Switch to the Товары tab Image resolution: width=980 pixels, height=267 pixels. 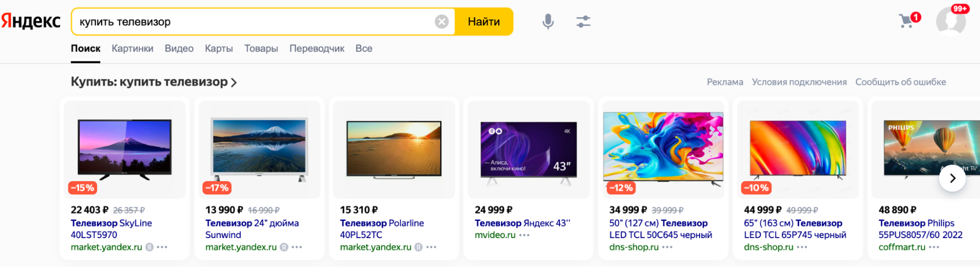point(261,49)
